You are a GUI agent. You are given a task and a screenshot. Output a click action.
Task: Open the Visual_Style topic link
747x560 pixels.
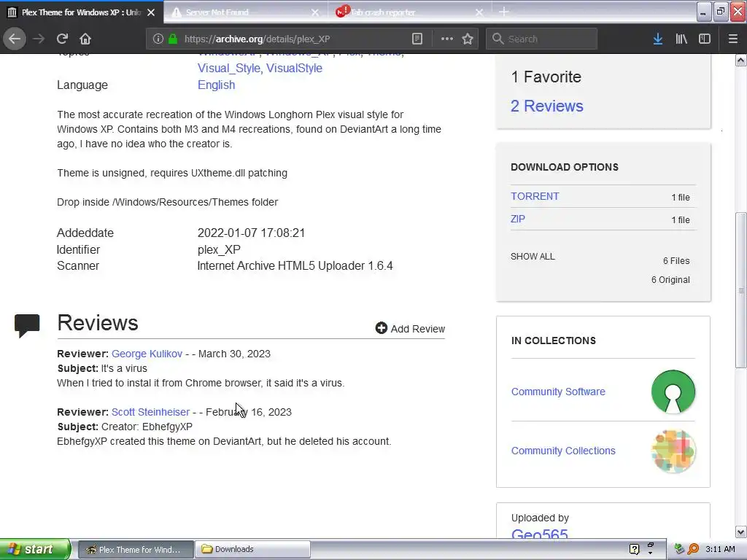[x=228, y=68]
